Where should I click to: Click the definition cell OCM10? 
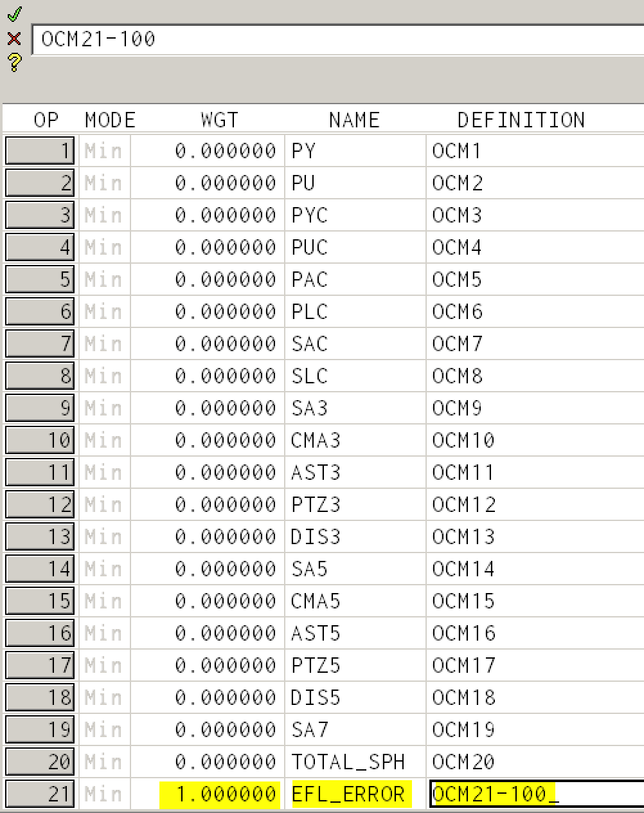(x=535, y=440)
